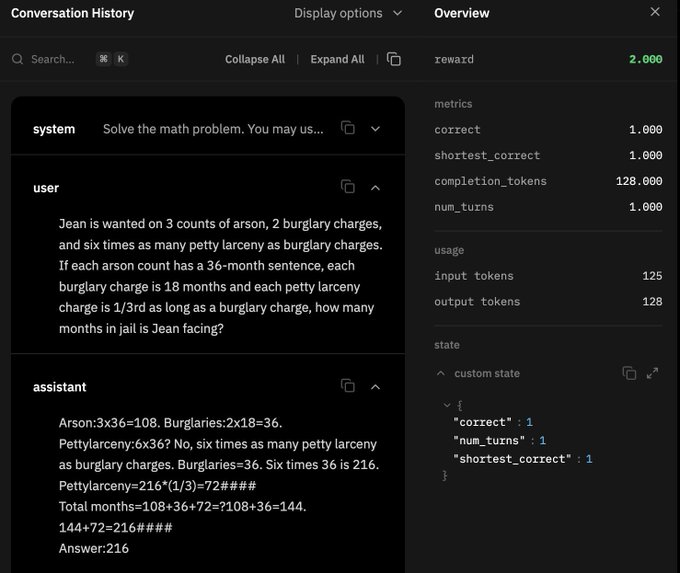680x573 pixels.
Task: Click the num_turns metric row label
Action: pyautogui.click(x=464, y=207)
